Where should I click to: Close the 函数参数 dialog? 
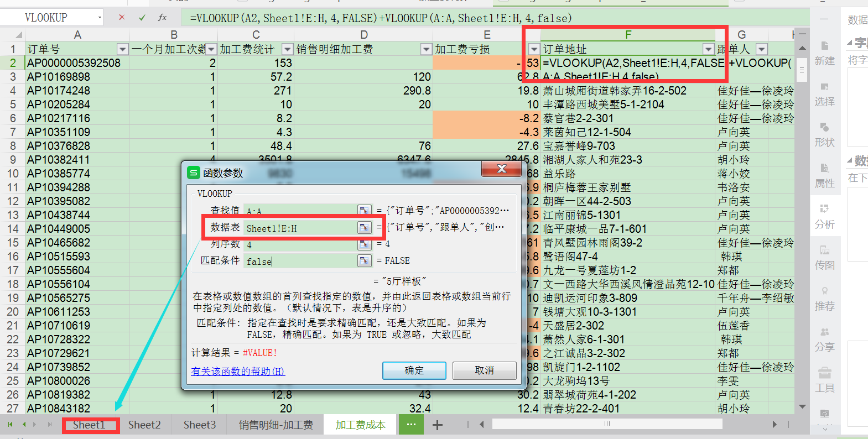(501, 169)
